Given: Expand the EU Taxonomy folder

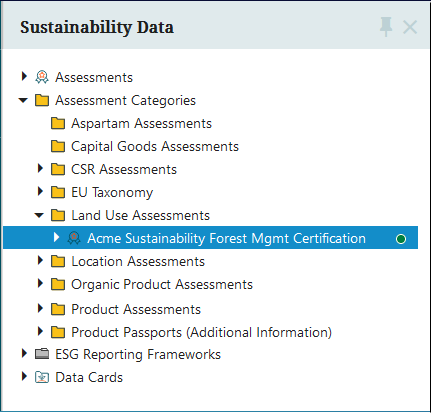Looking at the screenshot, I should 40,191.
